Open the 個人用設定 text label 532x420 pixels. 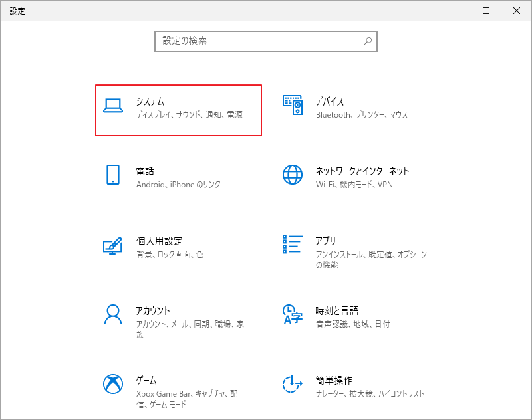(x=159, y=241)
